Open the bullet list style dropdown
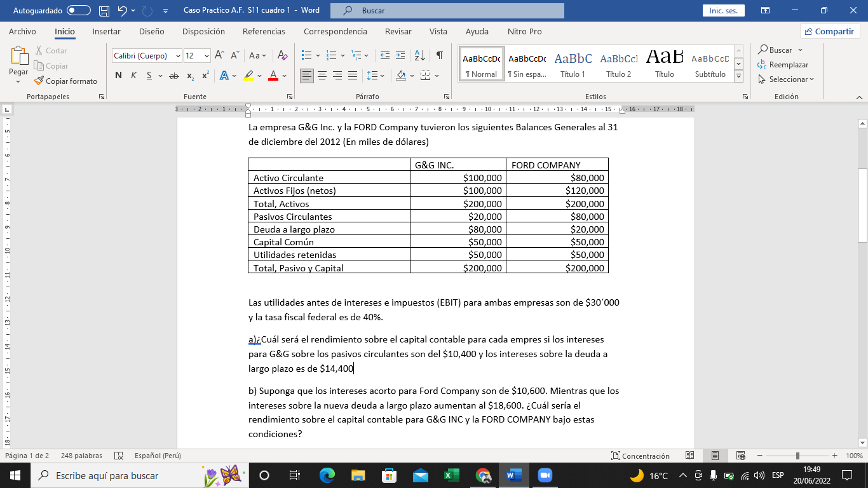 tap(318, 55)
